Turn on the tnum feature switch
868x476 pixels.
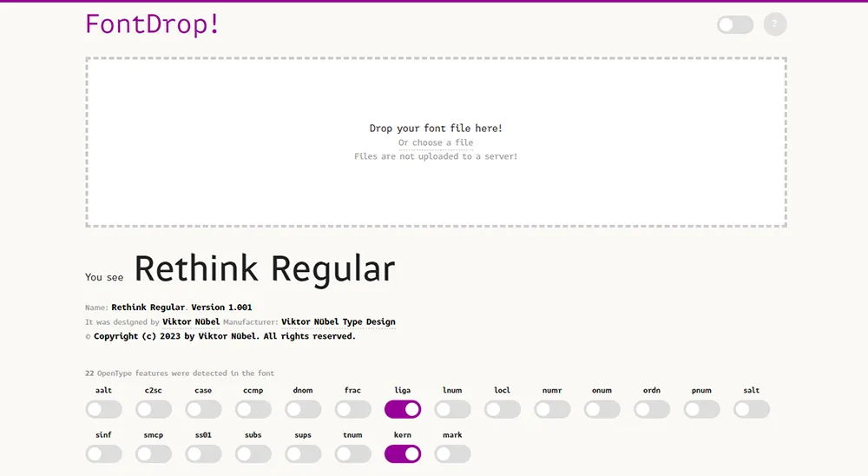(x=353, y=453)
